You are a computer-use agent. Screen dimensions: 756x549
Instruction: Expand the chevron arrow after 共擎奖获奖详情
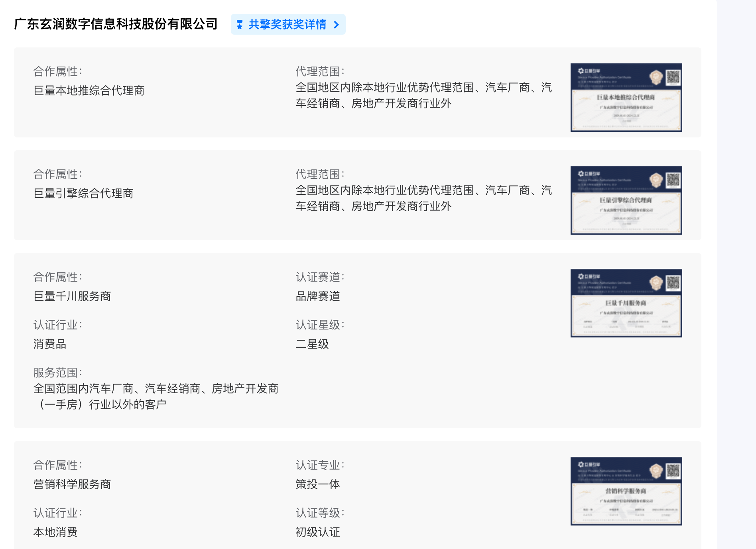[336, 25]
